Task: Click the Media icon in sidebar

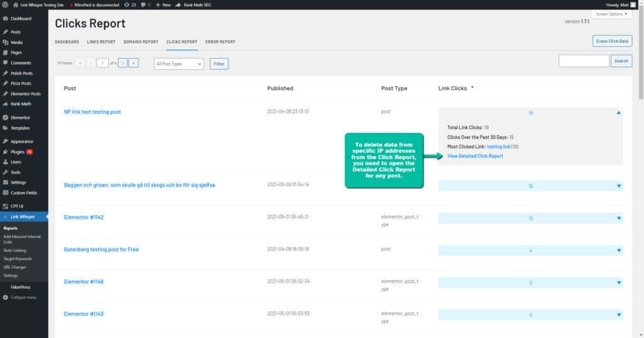Action: pos(5,42)
